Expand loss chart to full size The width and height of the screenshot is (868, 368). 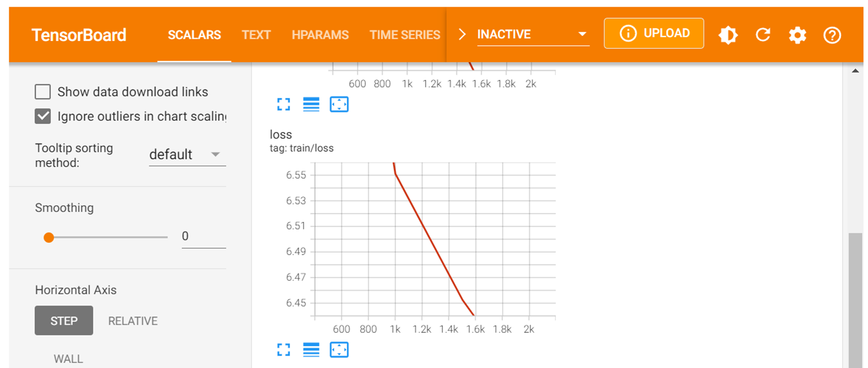[x=283, y=349]
